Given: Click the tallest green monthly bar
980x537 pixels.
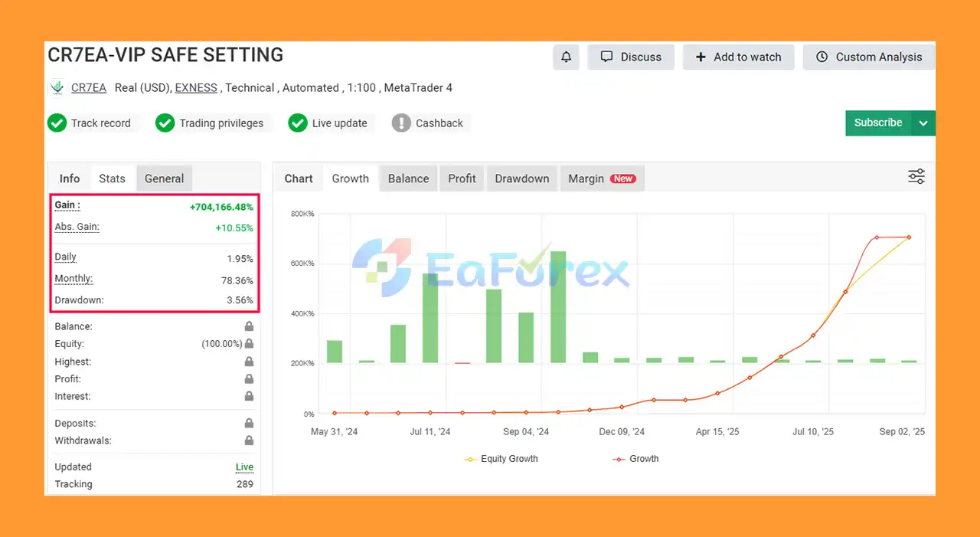Looking at the screenshot, I should point(558,306).
